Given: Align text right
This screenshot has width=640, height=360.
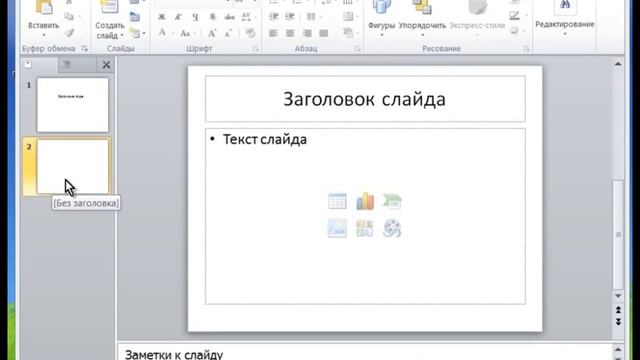Looking at the screenshot, I should click(307, 33).
